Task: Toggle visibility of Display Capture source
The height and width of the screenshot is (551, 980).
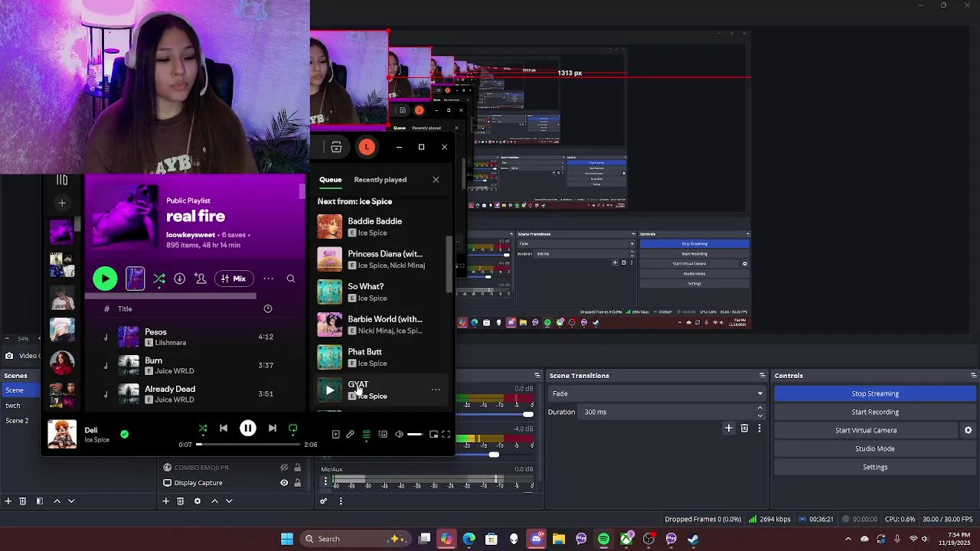Action: pyautogui.click(x=284, y=483)
